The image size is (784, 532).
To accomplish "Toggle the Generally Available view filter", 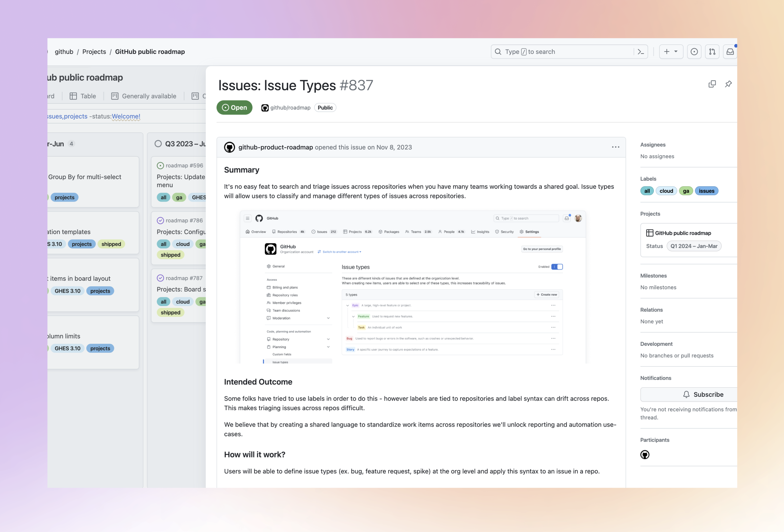I will click(x=143, y=96).
